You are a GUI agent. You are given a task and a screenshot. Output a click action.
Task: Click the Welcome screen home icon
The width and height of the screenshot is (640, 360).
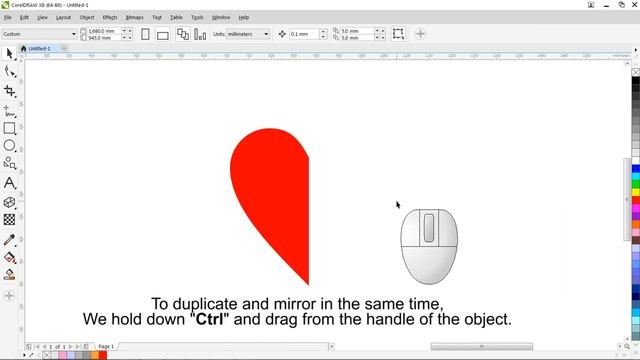[x=23, y=49]
